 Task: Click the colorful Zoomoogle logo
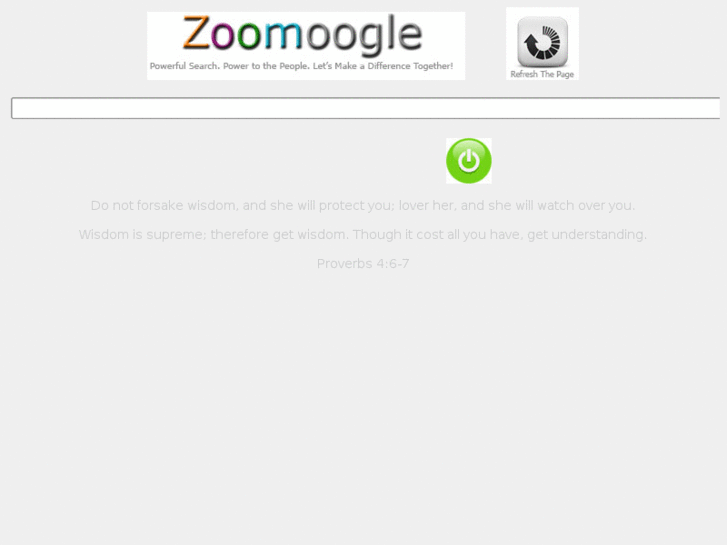302,33
